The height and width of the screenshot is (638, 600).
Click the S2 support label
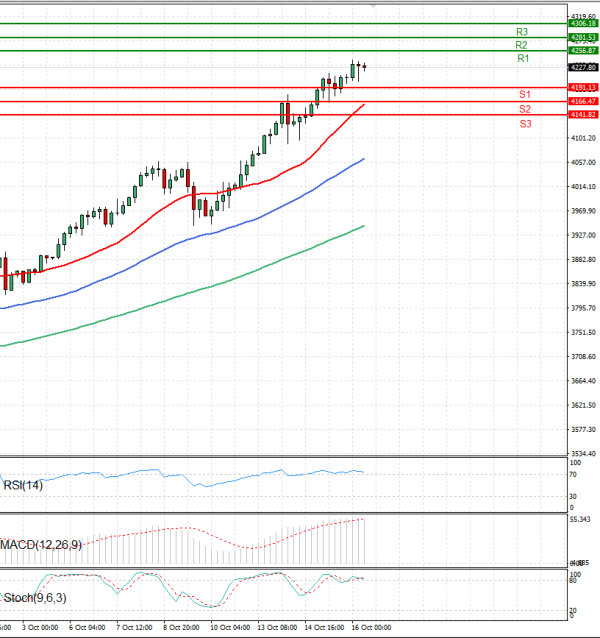pos(525,108)
